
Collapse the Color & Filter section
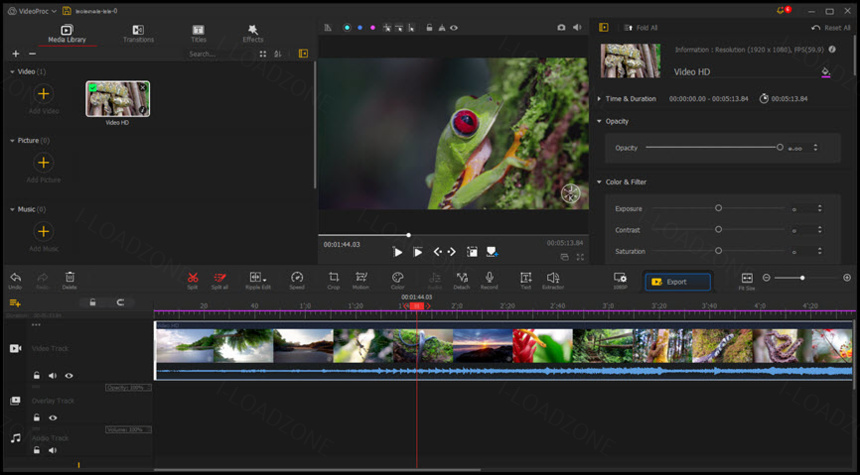pyautogui.click(x=599, y=182)
